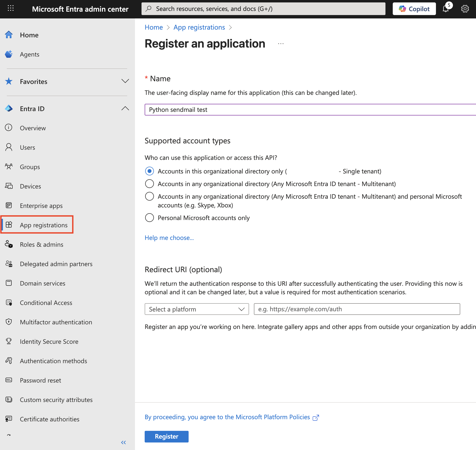Click the Identity Secure Score trophy icon

click(9, 341)
